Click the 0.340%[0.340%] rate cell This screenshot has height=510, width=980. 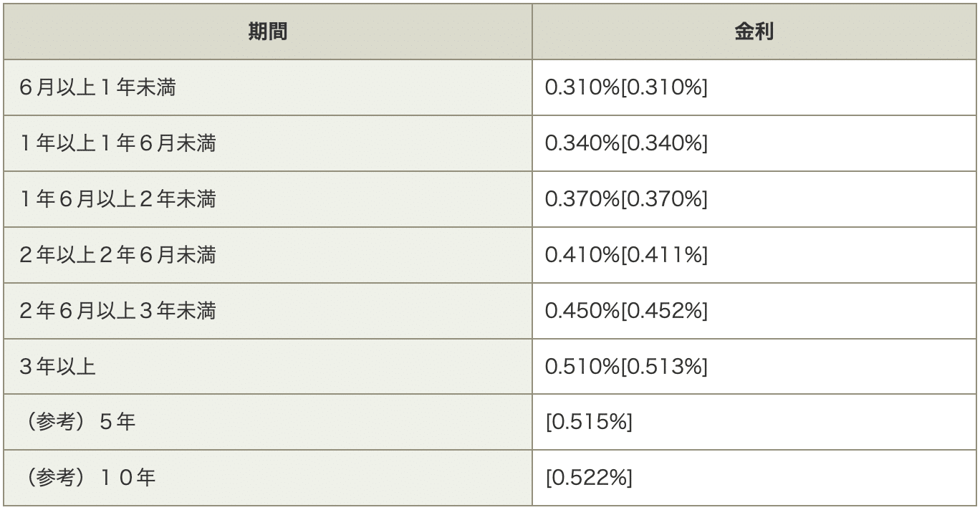626,143
